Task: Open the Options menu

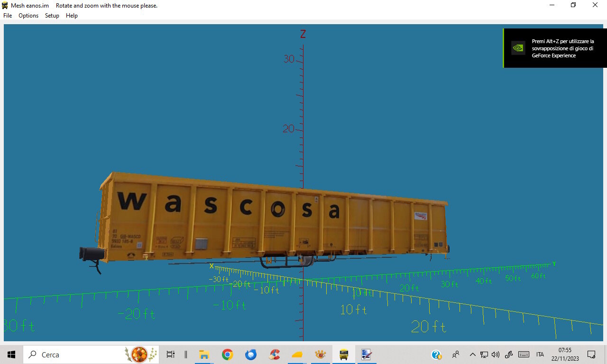Action: tap(28, 16)
